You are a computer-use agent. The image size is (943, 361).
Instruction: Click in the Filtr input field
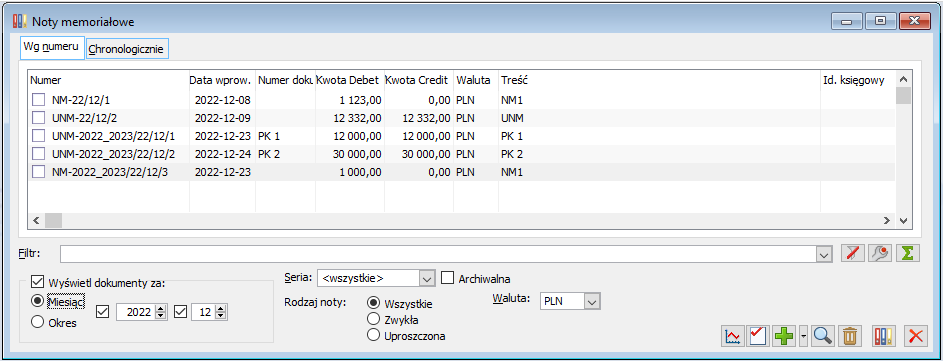438,255
